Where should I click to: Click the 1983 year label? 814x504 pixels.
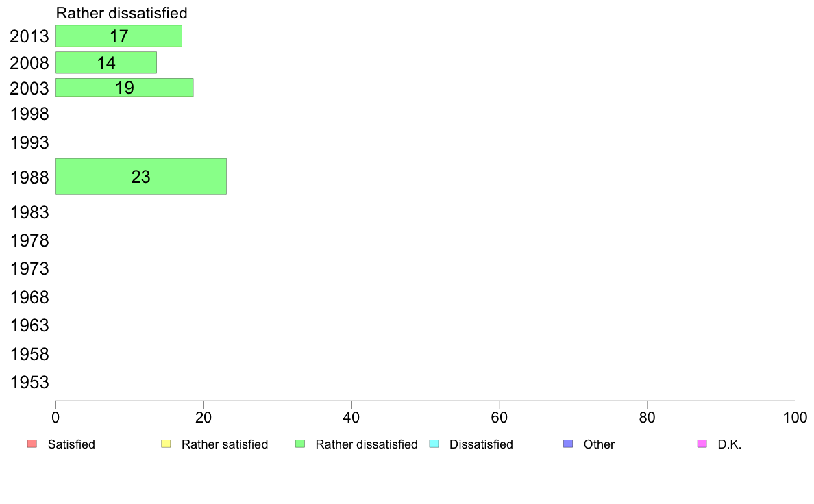pyautogui.click(x=29, y=213)
